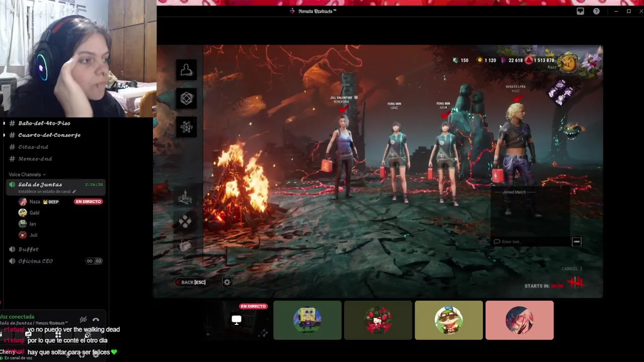Open the help question mark icon

(x=596, y=11)
